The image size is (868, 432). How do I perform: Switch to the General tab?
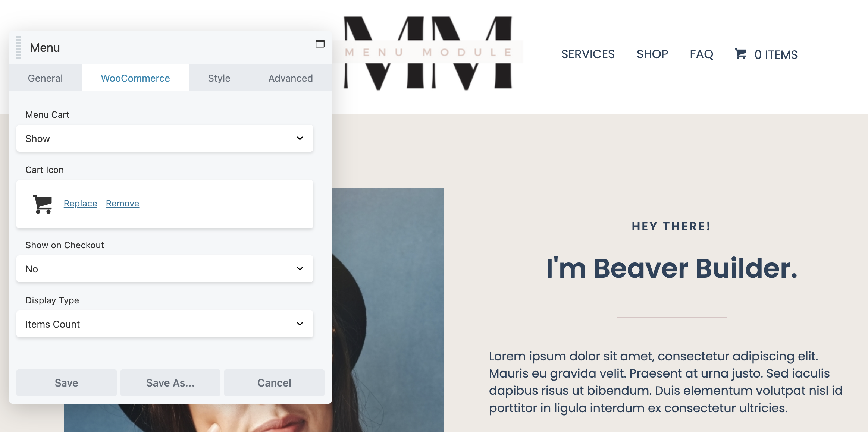coord(46,78)
